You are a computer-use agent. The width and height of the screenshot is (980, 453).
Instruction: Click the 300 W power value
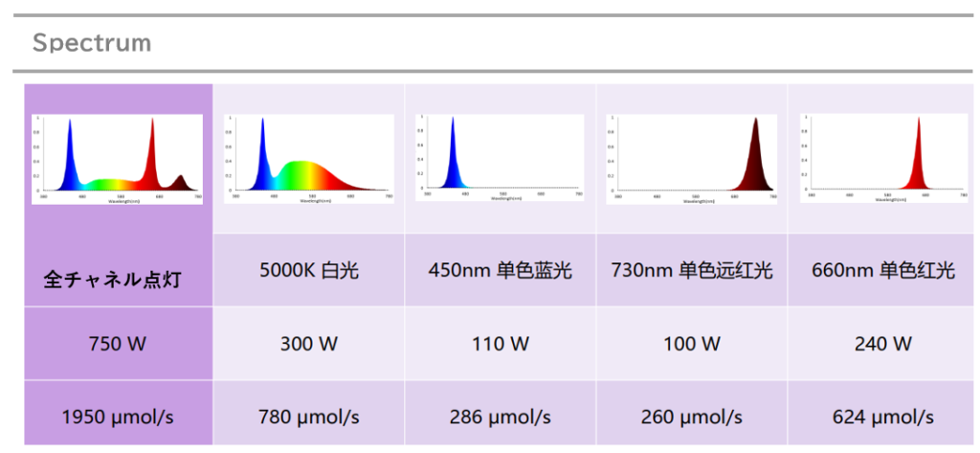308,344
